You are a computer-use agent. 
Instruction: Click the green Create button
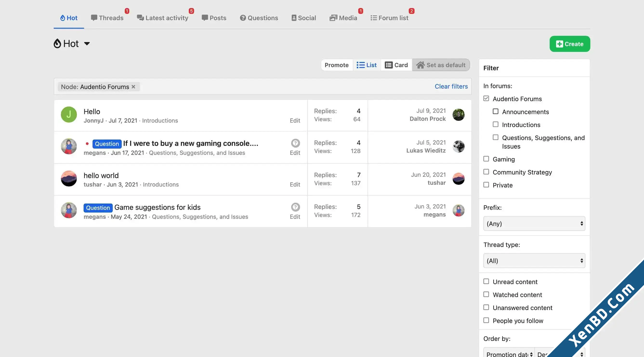coord(570,44)
